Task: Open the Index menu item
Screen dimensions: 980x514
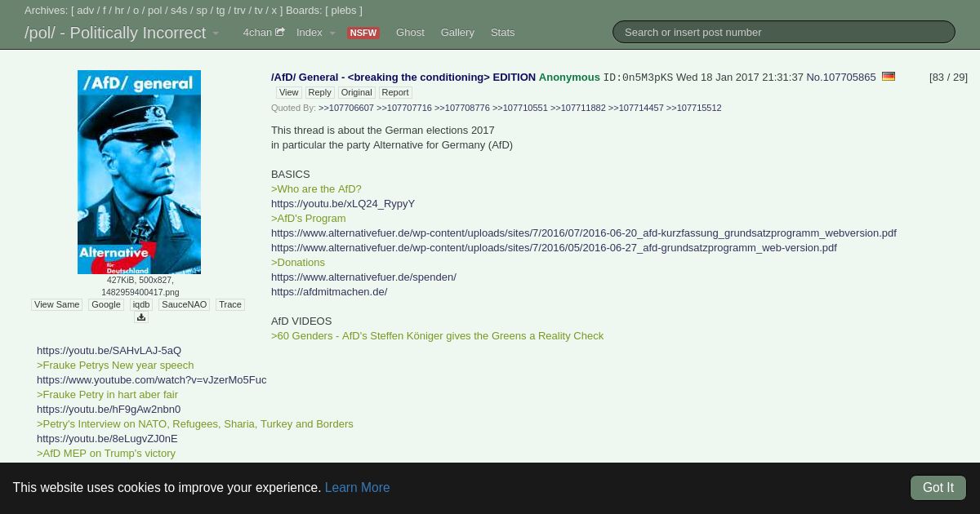Action: coord(309,33)
